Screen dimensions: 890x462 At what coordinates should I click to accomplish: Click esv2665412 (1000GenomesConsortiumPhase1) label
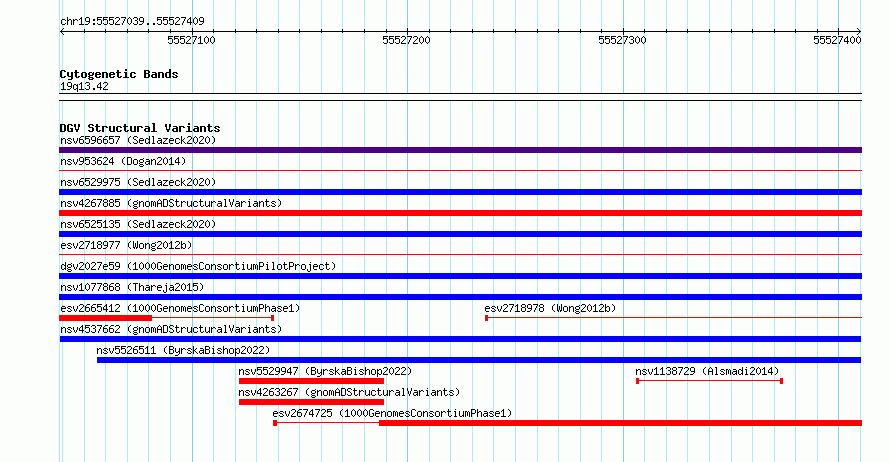point(180,308)
